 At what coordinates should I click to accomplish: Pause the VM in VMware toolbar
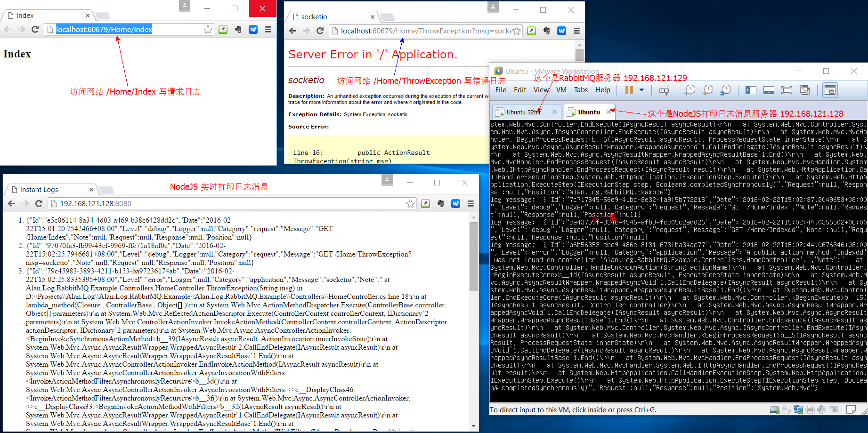[629, 90]
